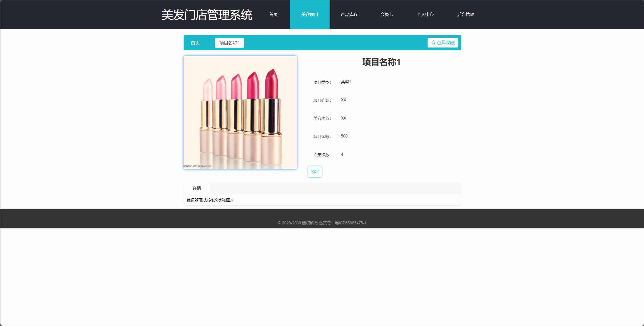Viewport: 644px width, 326px height.
Task: Go to 产品库存 in top navigation
Action: 349,14
